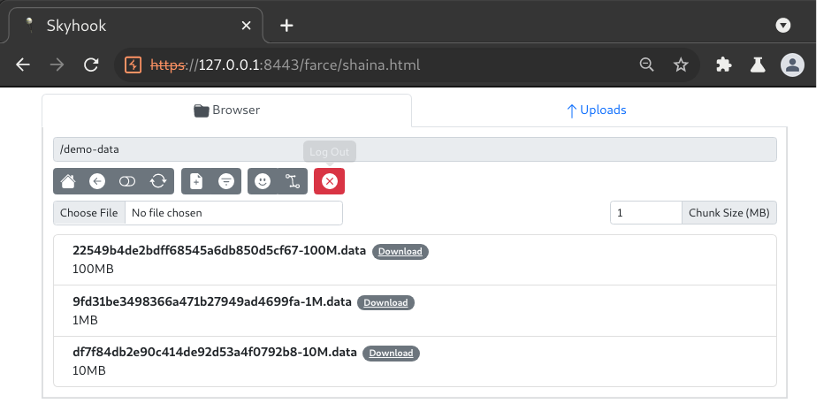
Task: Switch to the Uploads tab
Action: pyautogui.click(x=596, y=110)
